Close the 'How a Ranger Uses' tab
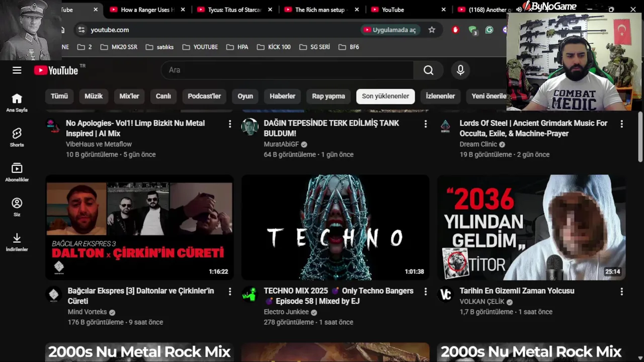 [x=183, y=10]
